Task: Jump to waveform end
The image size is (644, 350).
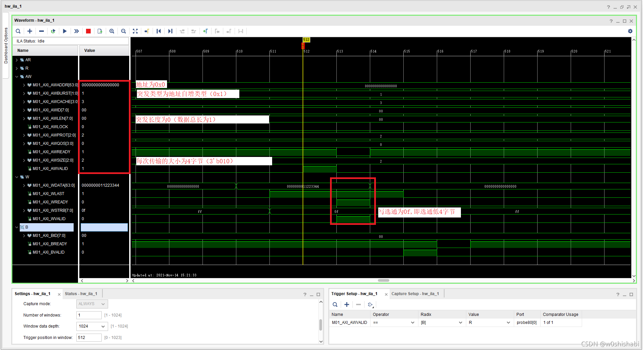Action: pos(170,31)
